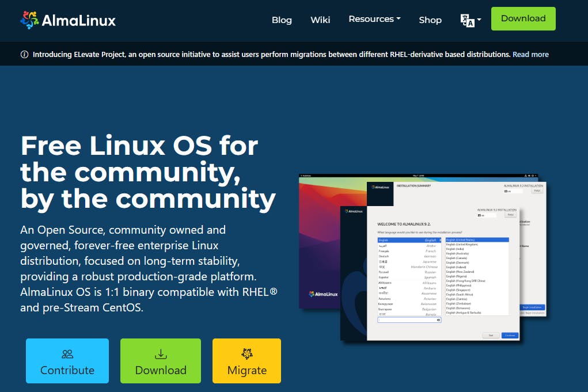The width and height of the screenshot is (588, 392).
Task: Open the Wiki page
Action: point(320,20)
